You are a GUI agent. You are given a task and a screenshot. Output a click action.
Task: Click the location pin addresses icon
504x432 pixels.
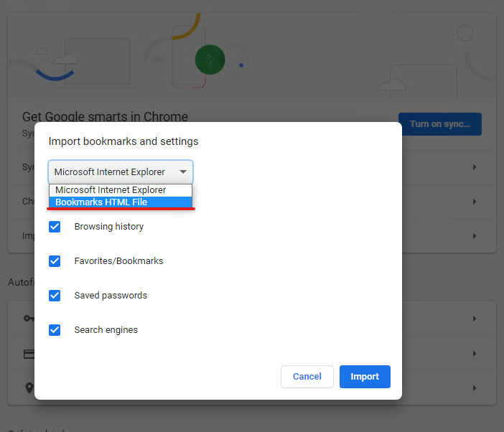pos(29,388)
